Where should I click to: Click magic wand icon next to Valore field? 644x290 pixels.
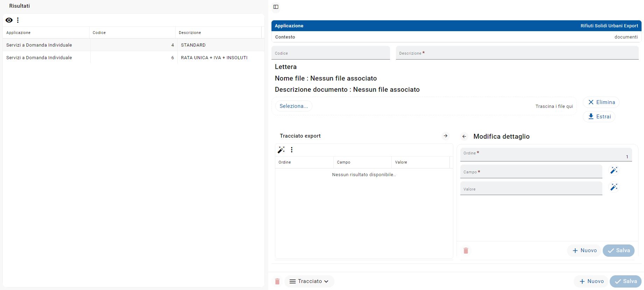coord(614,187)
